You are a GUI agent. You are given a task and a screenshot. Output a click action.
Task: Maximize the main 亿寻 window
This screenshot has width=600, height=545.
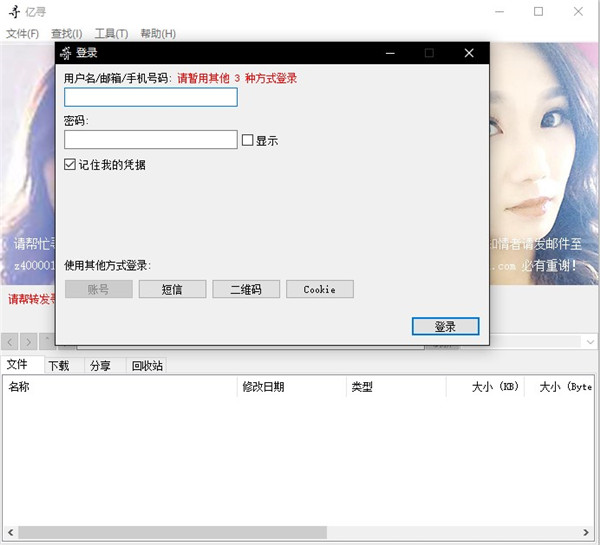coord(538,12)
